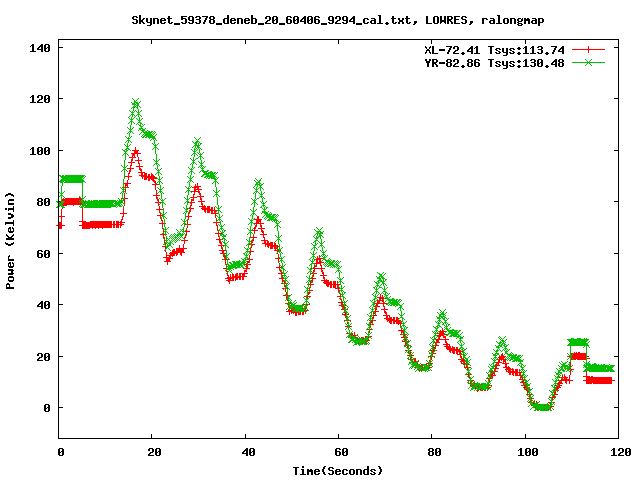Click the 20 tick label on the y-axis
Screen dimensions: 640x480
click(43, 357)
